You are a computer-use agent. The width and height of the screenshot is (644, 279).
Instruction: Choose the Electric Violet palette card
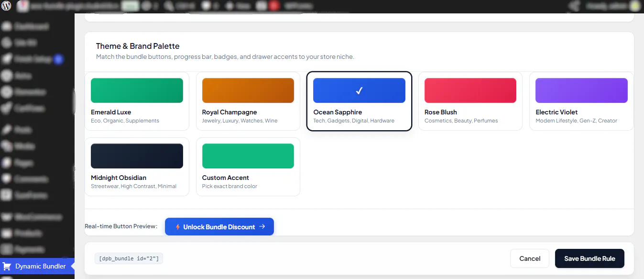click(581, 101)
